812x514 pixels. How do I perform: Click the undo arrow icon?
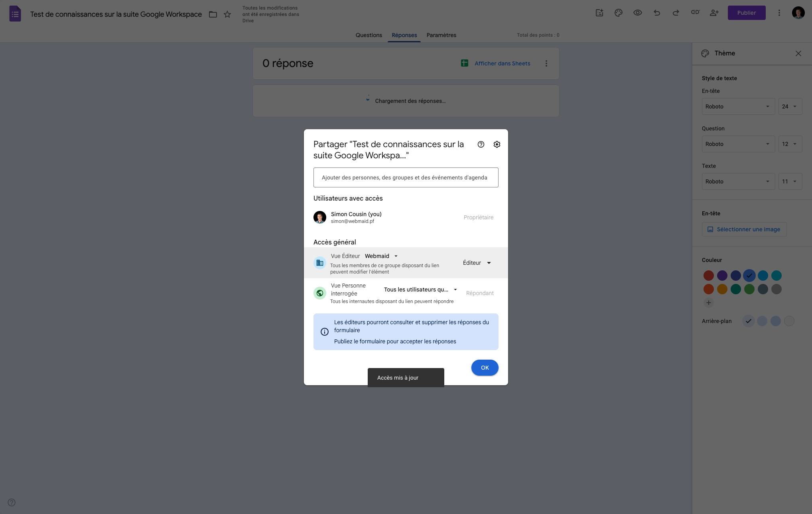pos(657,13)
